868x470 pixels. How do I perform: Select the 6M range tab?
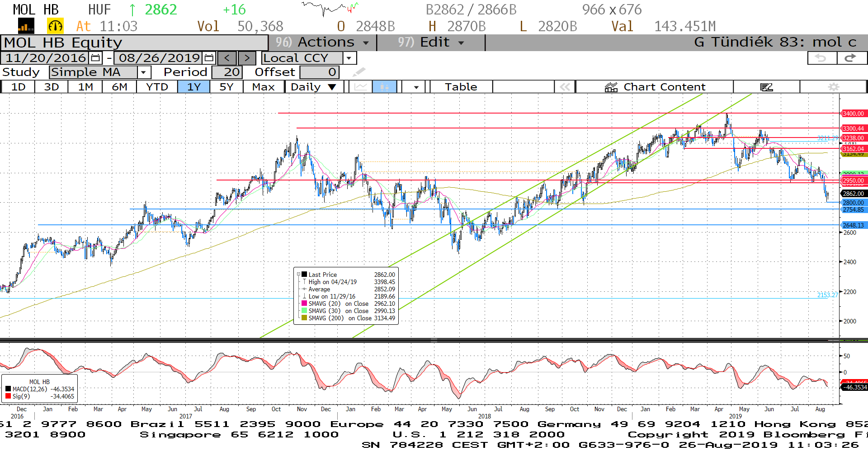click(x=119, y=87)
